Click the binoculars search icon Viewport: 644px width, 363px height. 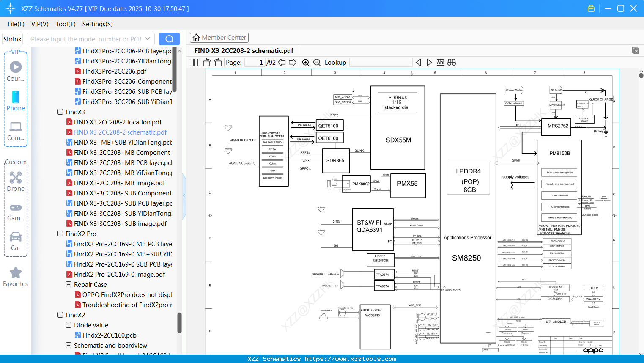(452, 63)
